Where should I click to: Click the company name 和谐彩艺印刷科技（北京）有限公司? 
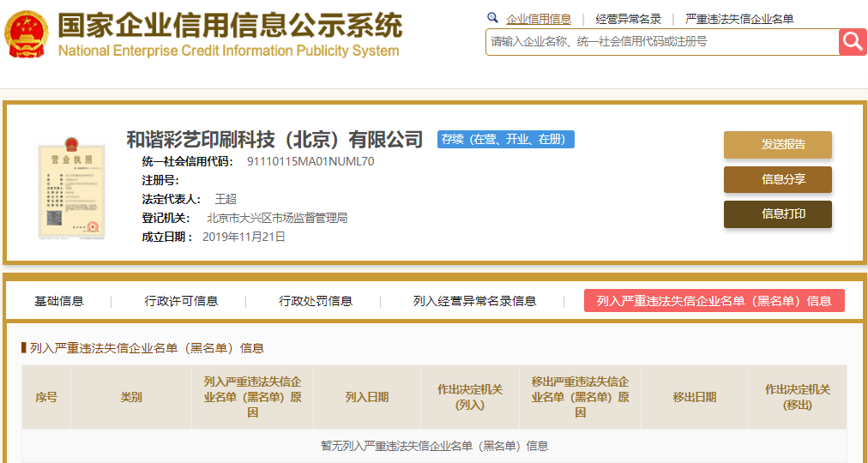click(x=274, y=140)
